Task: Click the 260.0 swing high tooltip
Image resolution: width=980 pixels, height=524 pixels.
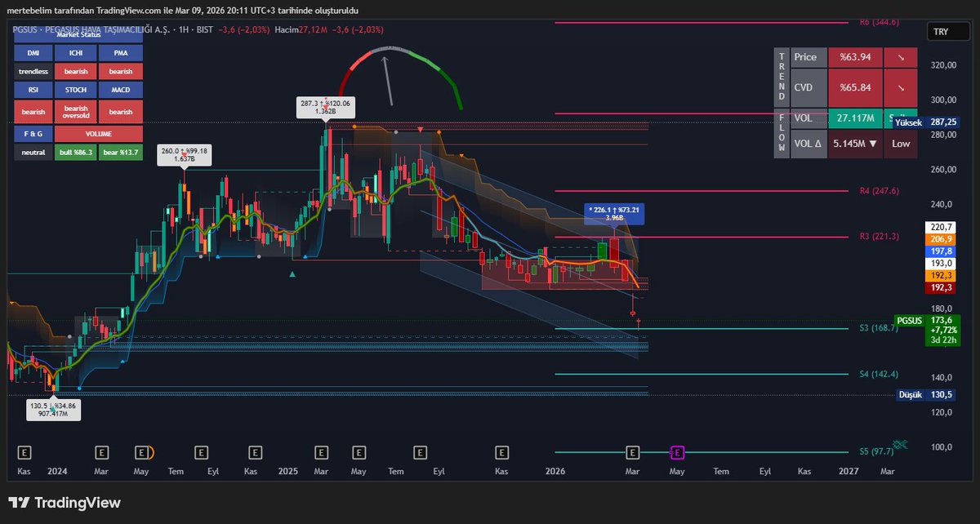Action: [x=184, y=155]
